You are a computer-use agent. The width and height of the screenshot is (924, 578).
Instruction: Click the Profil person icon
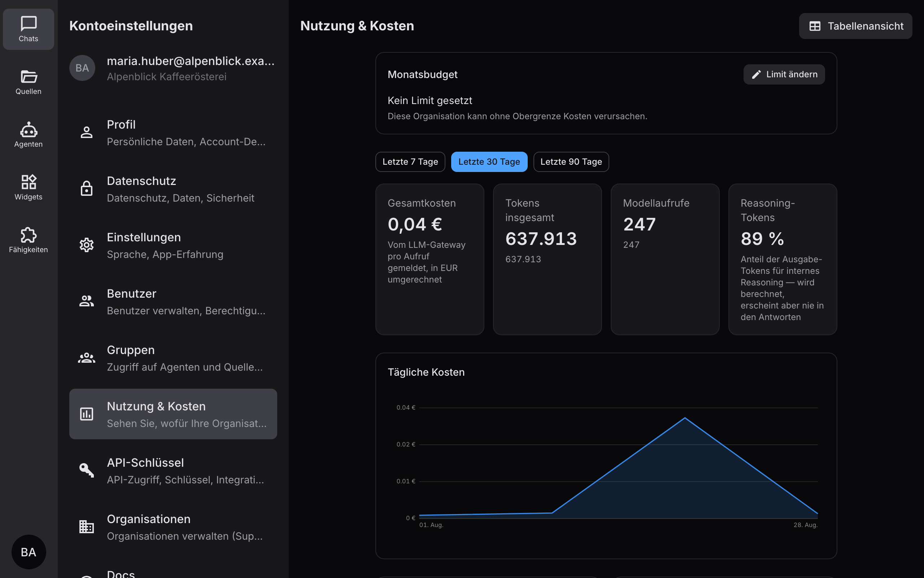pyautogui.click(x=87, y=132)
